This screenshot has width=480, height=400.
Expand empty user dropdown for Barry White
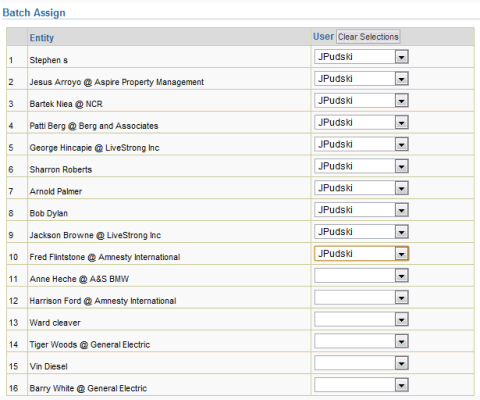click(361, 385)
